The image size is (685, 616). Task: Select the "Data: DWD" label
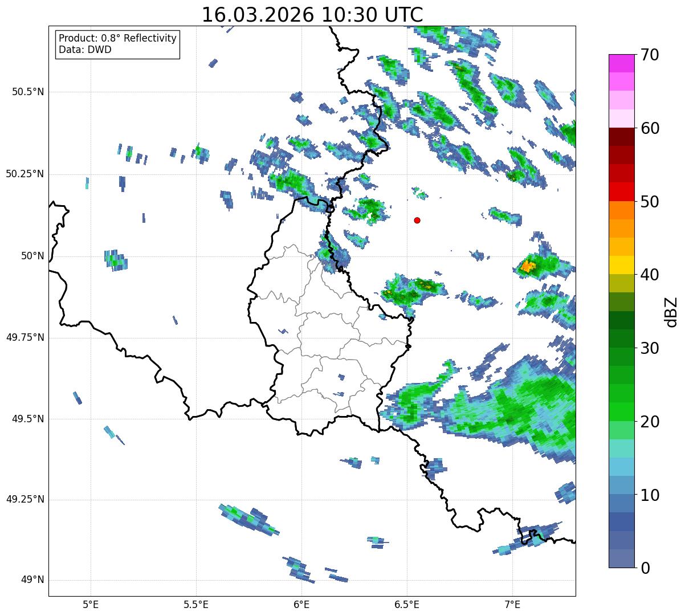point(85,50)
